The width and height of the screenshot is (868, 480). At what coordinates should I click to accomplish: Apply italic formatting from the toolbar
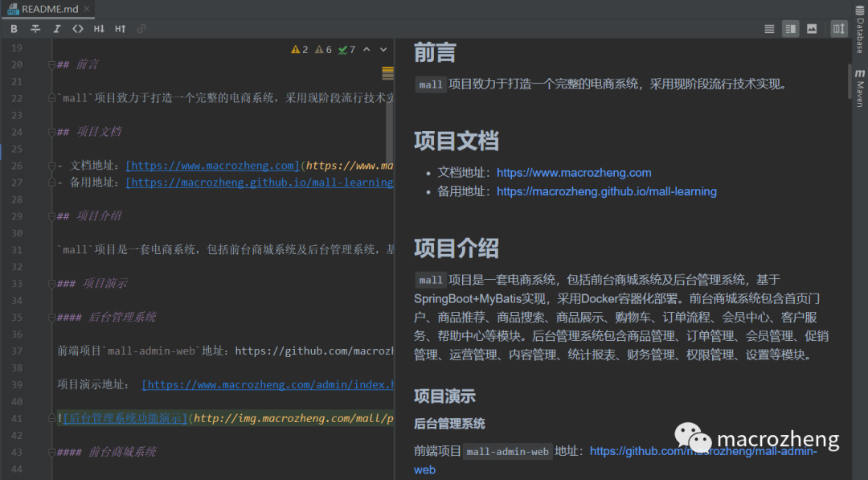click(56, 28)
